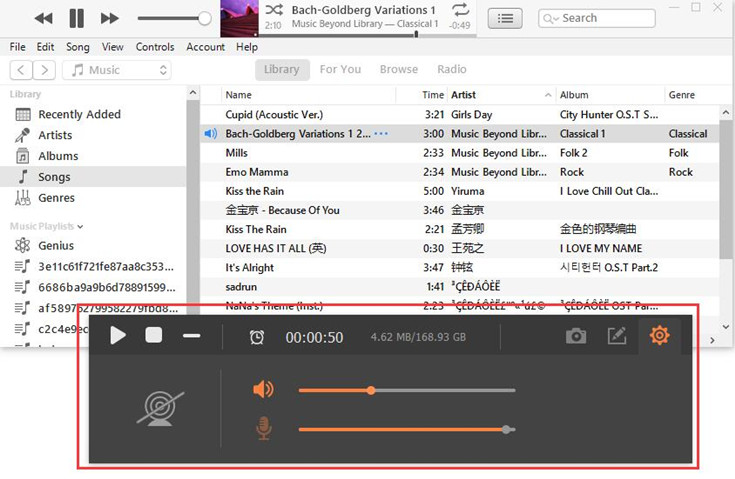Open the more options dots on Bach-Goldberg row
Viewport: 735px width, 479px height.
(381, 134)
